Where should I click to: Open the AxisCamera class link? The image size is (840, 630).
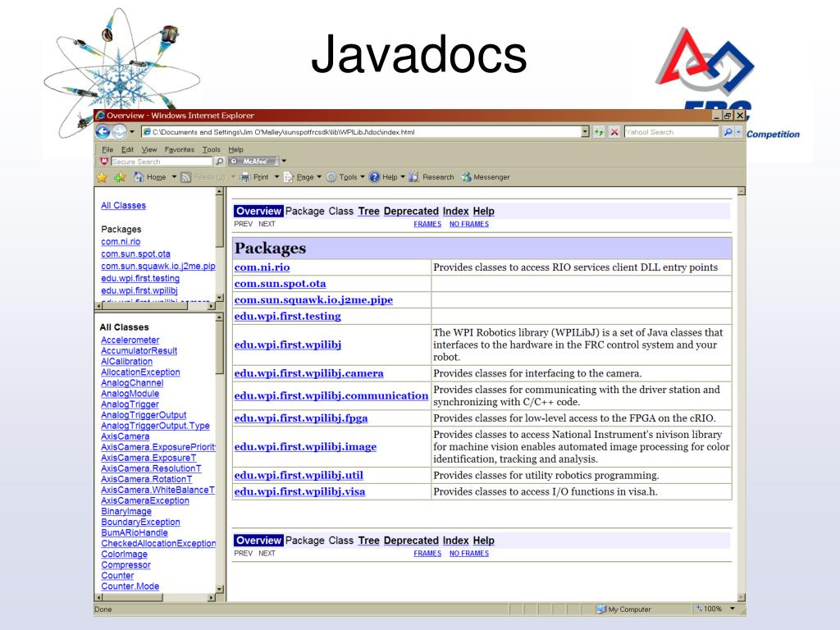pyautogui.click(x=126, y=436)
